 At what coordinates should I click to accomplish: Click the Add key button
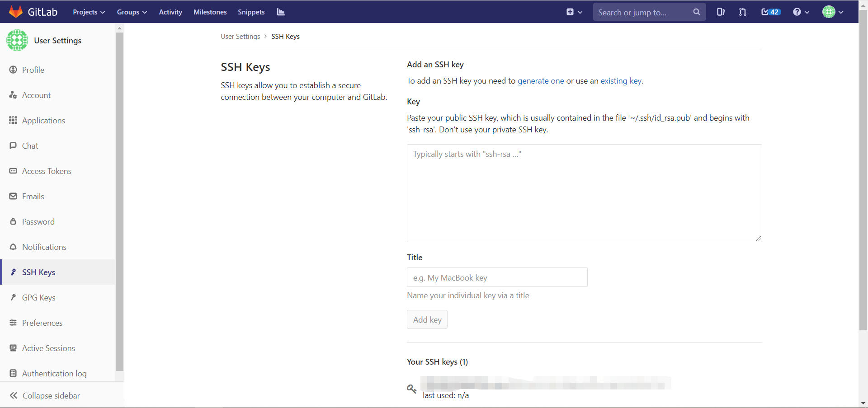click(x=427, y=319)
